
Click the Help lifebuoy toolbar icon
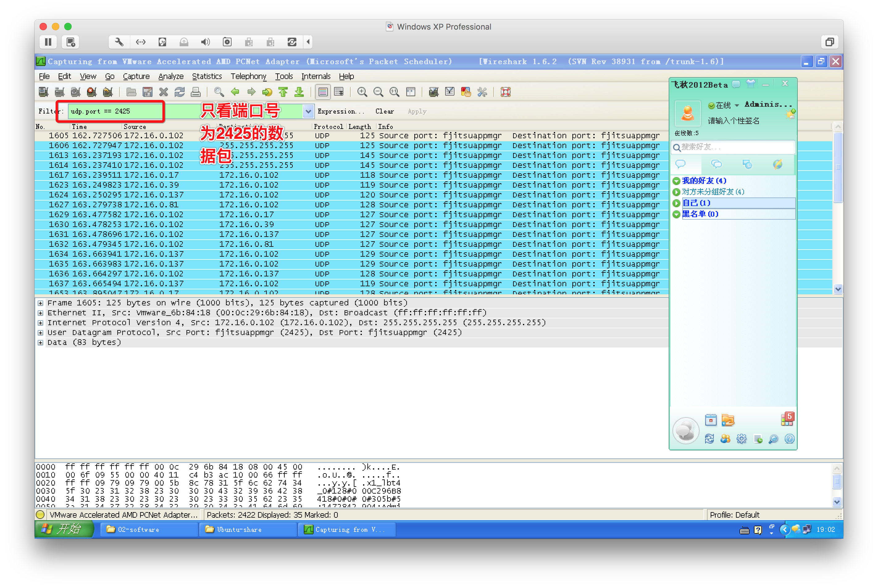(505, 92)
